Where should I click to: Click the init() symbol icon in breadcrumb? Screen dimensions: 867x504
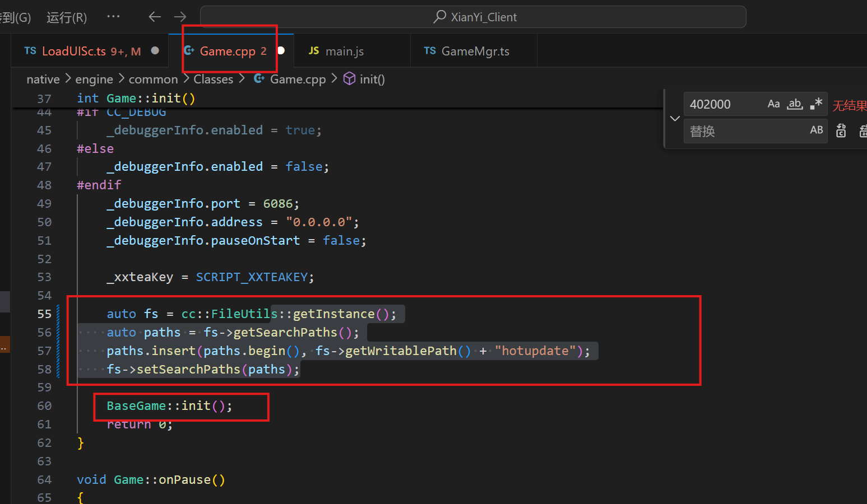click(349, 79)
